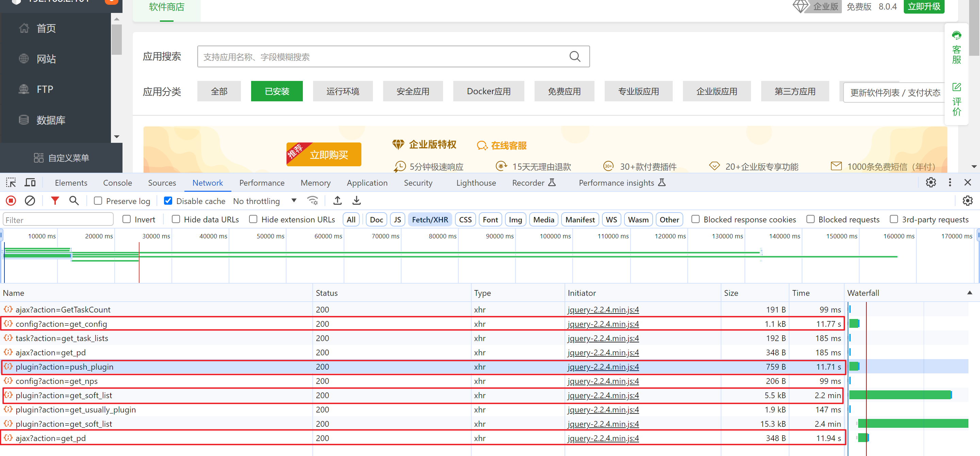Close the DevTools panel
980x456 pixels.
tap(968, 183)
